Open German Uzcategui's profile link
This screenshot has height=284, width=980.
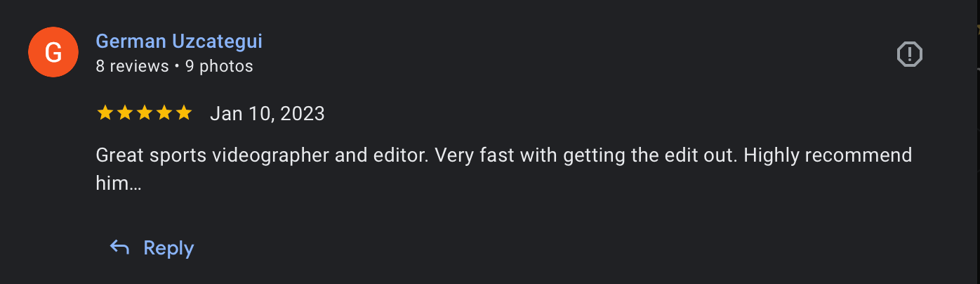178,41
